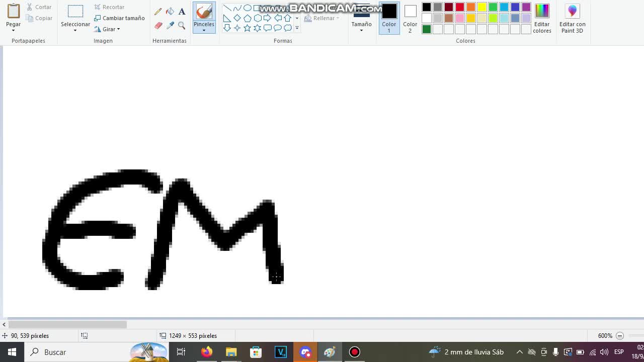Open Firefox from the taskbar
The width and height of the screenshot is (644, 362).
click(x=206, y=352)
